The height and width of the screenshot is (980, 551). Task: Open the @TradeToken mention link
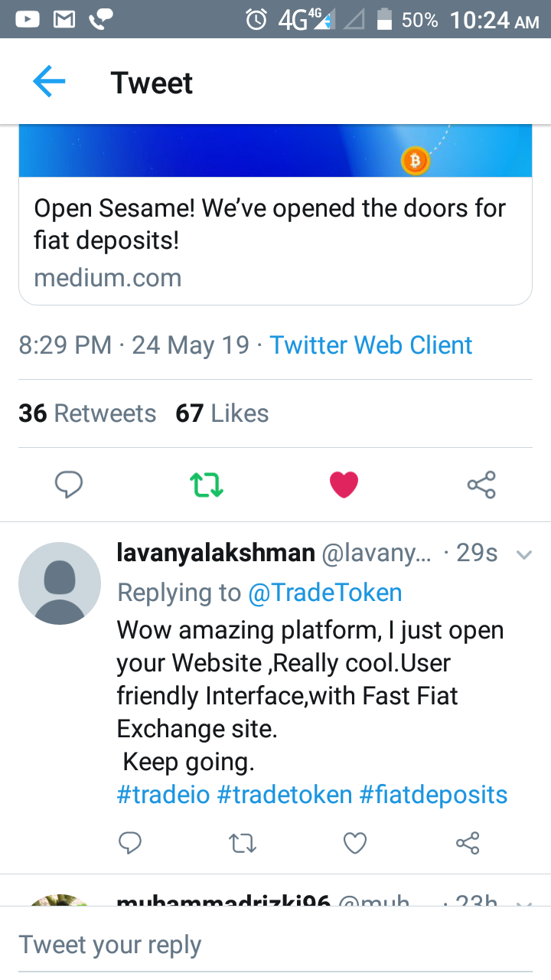[325, 592]
